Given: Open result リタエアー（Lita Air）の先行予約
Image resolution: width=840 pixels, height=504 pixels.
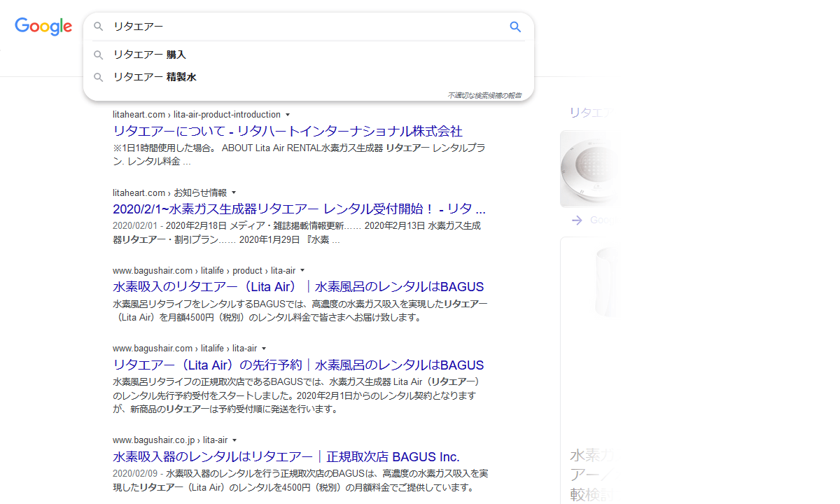Looking at the screenshot, I should [x=298, y=365].
